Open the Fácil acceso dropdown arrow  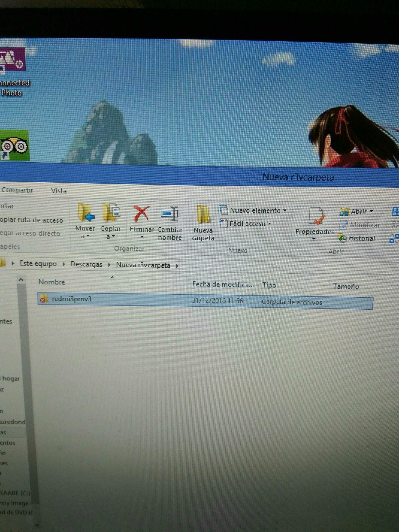[269, 224]
